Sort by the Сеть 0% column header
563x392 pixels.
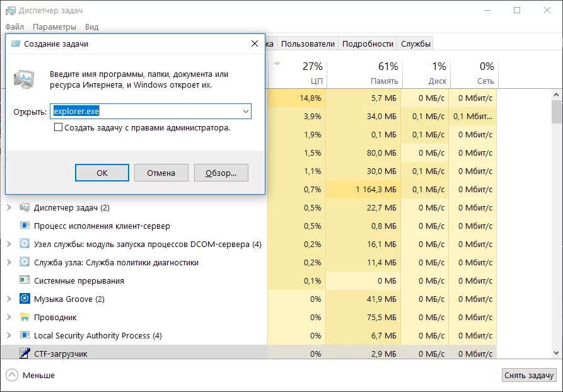click(474, 73)
